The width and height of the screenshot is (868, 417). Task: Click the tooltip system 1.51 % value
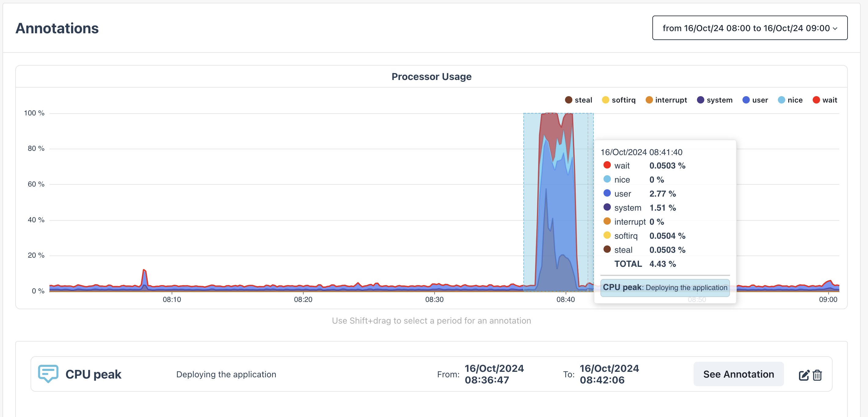pyautogui.click(x=662, y=208)
